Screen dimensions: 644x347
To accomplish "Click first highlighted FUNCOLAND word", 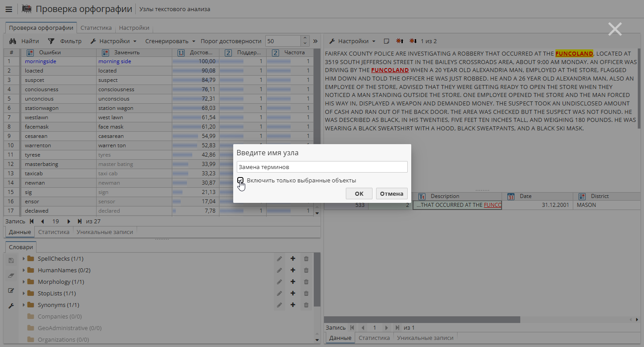I will pos(574,53).
